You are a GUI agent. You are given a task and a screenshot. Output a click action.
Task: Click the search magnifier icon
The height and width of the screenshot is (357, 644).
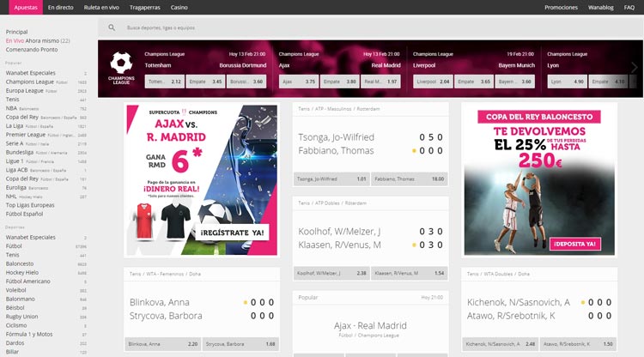[x=112, y=27]
